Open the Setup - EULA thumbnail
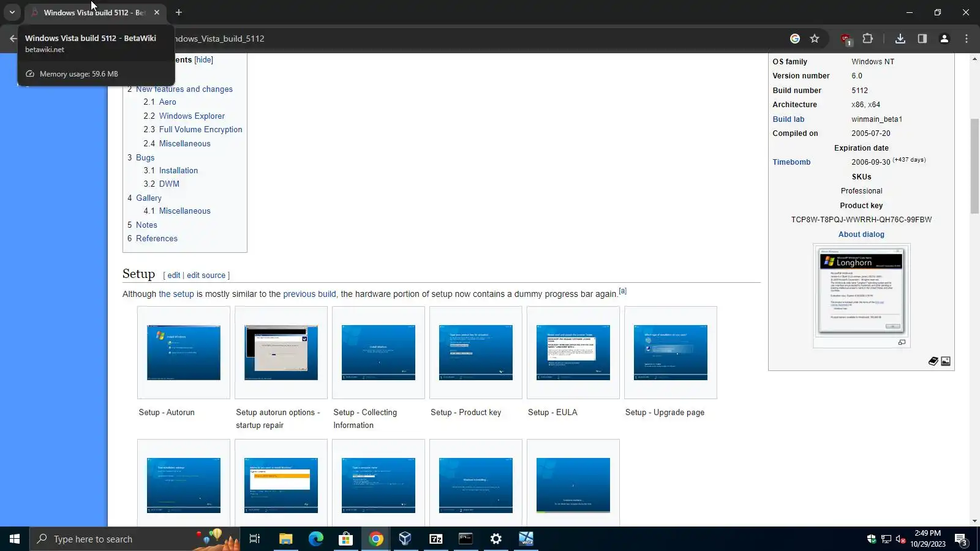This screenshot has height=551, width=980. tap(573, 353)
